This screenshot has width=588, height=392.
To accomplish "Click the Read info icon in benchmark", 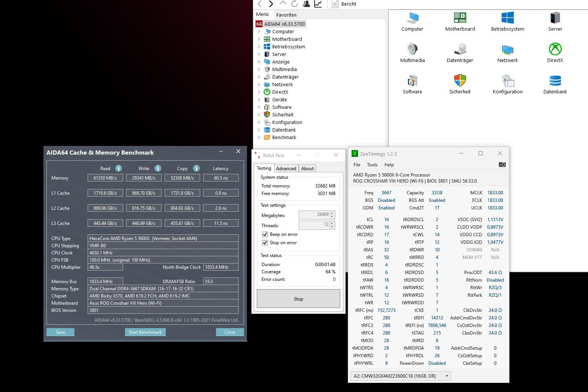I will point(118,168).
